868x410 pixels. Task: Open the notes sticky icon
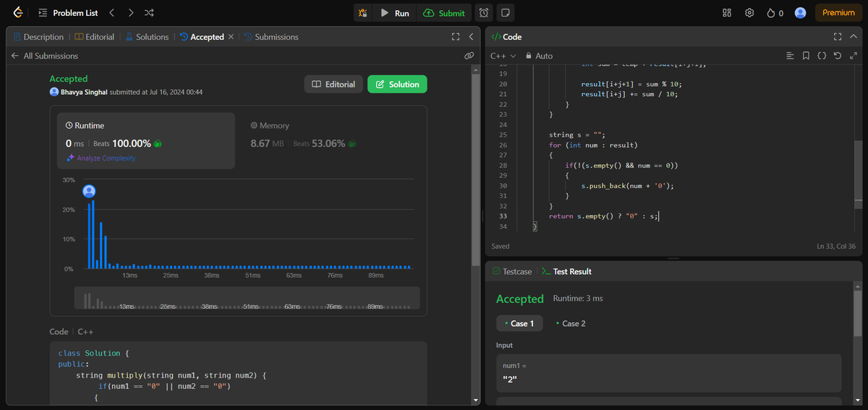(506, 13)
